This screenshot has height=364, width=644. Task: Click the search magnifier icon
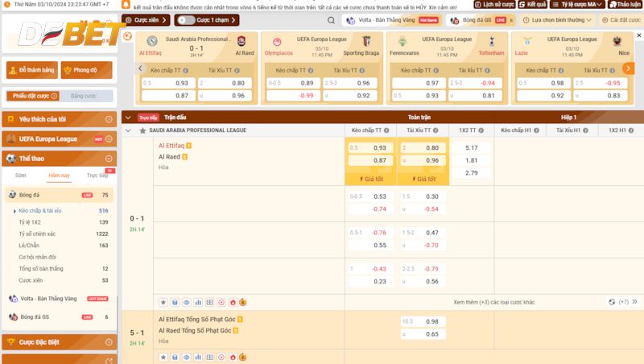331,20
